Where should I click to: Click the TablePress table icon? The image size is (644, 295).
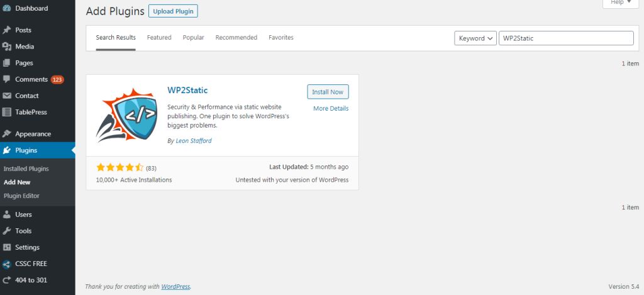[6, 112]
